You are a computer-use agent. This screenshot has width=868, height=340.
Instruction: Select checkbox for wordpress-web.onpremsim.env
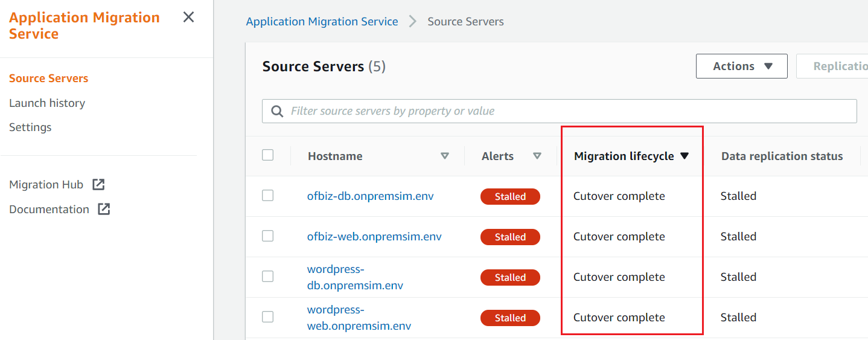coord(268,317)
